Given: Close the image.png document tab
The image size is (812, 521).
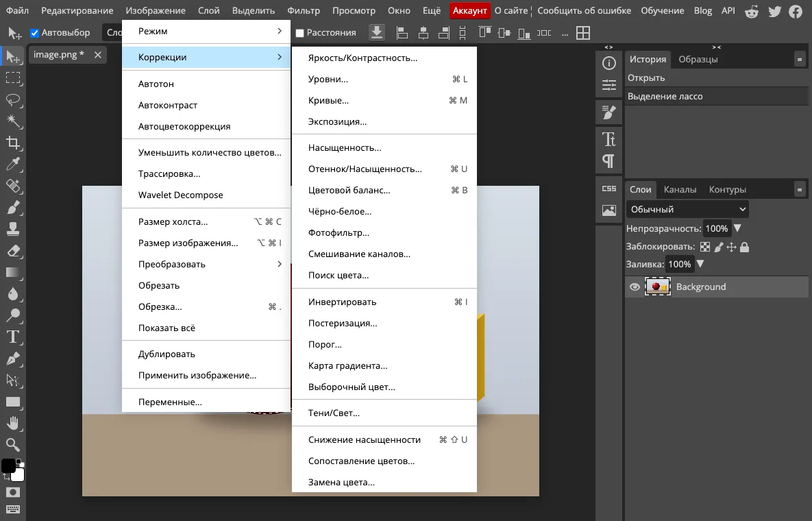Looking at the screenshot, I should coord(98,55).
